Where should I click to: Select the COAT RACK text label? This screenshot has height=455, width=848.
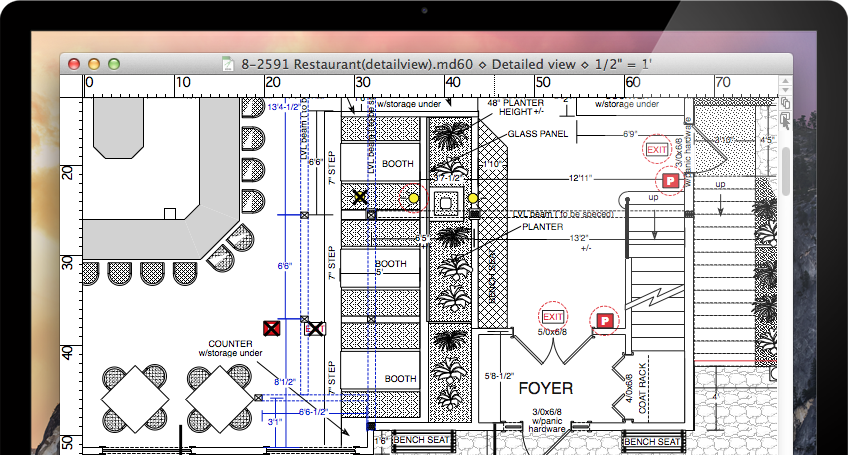tap(644, 383)
